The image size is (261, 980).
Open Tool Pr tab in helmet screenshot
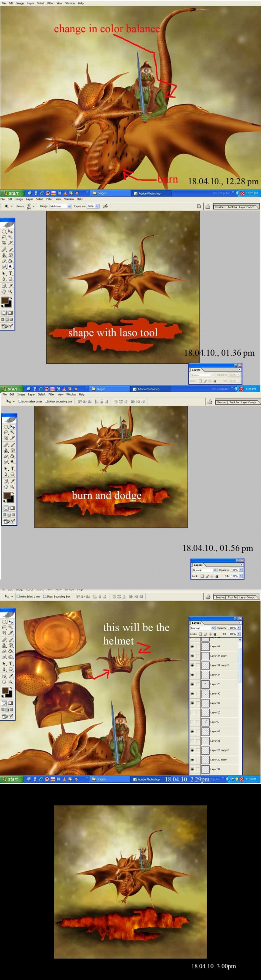[232, 597]
